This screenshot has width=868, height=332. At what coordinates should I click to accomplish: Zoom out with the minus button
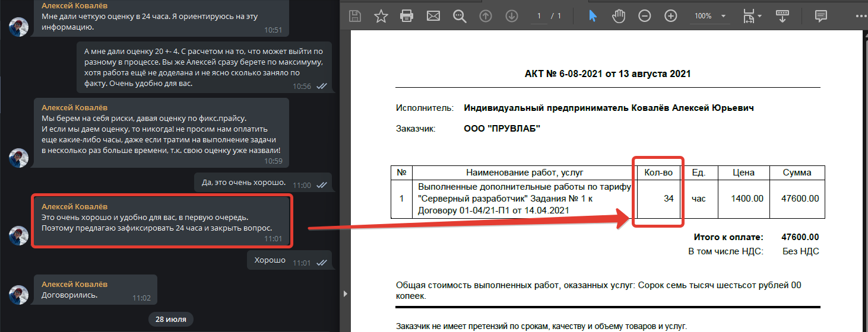point(645,16)
